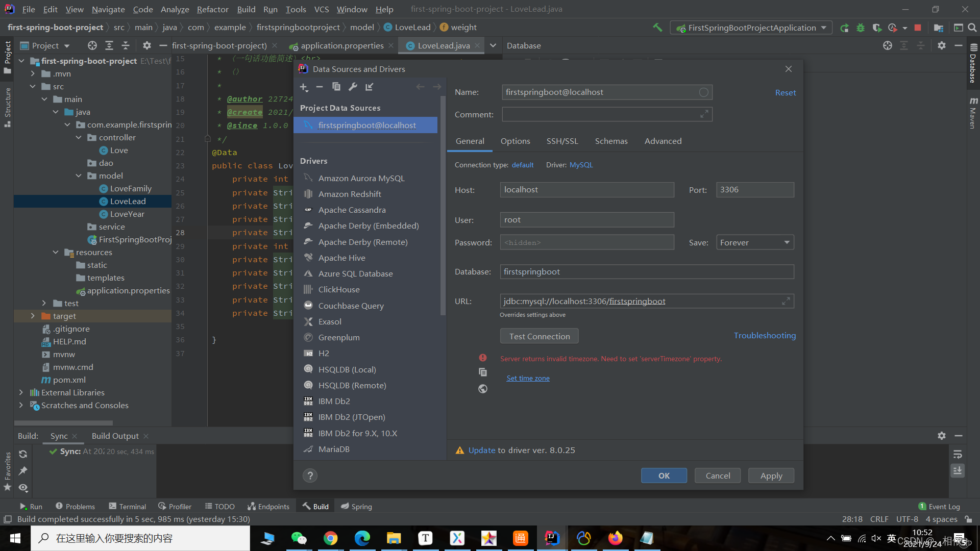980x551 pixels.
Task: Open Database panel settings gear
Action: (x=942, y=46)
